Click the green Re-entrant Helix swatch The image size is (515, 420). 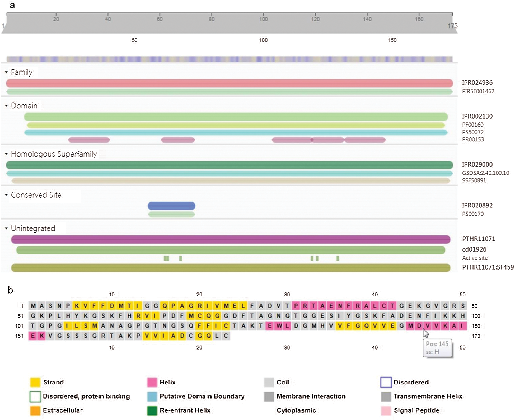[152, 410]
